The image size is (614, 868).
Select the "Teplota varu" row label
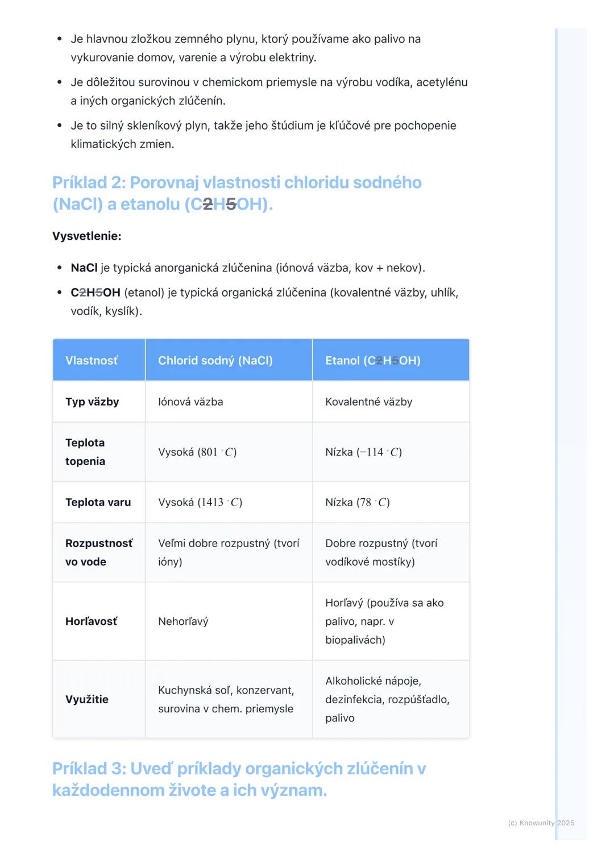(x=98, y=502)
